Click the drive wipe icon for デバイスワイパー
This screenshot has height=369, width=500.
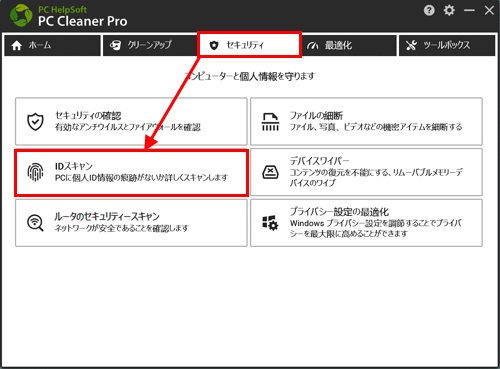(x=270, y=172)
